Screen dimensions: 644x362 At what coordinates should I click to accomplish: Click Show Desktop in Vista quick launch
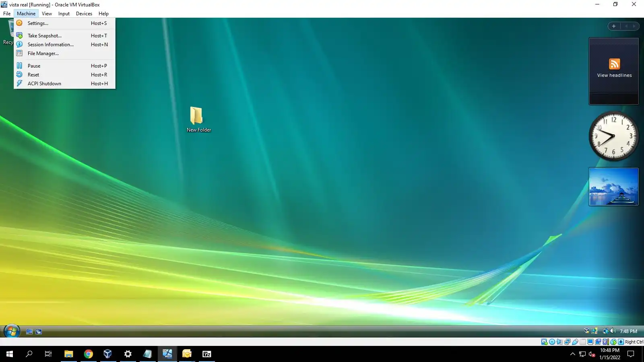click(29, 332)
